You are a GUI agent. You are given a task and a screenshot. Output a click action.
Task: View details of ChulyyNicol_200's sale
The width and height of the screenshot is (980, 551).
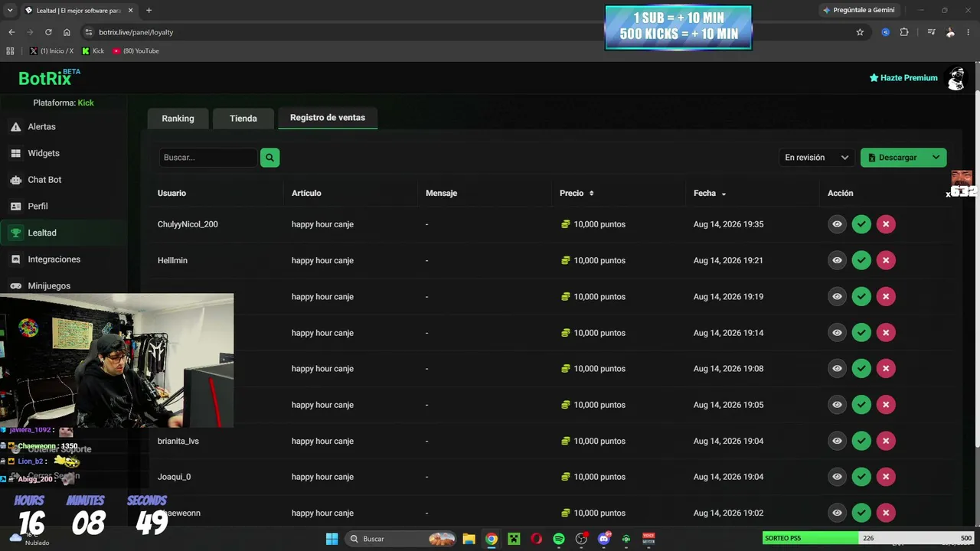click(x=837, y=224)
